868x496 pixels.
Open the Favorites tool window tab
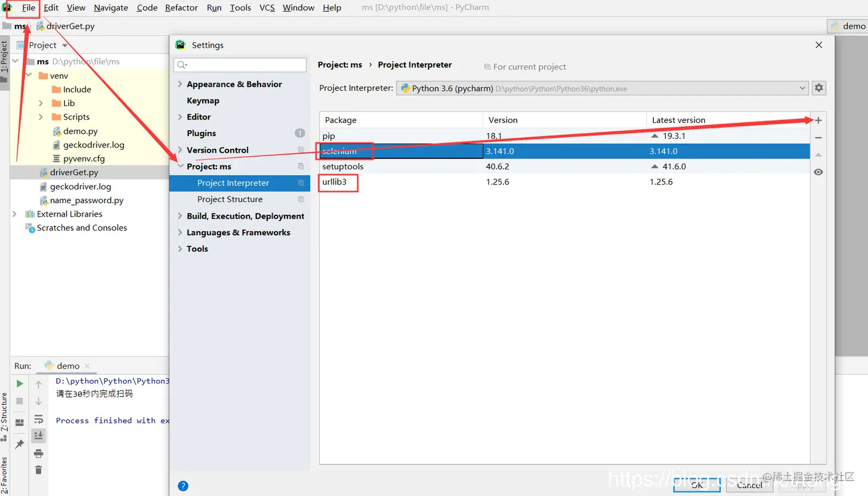click(4, 474)
